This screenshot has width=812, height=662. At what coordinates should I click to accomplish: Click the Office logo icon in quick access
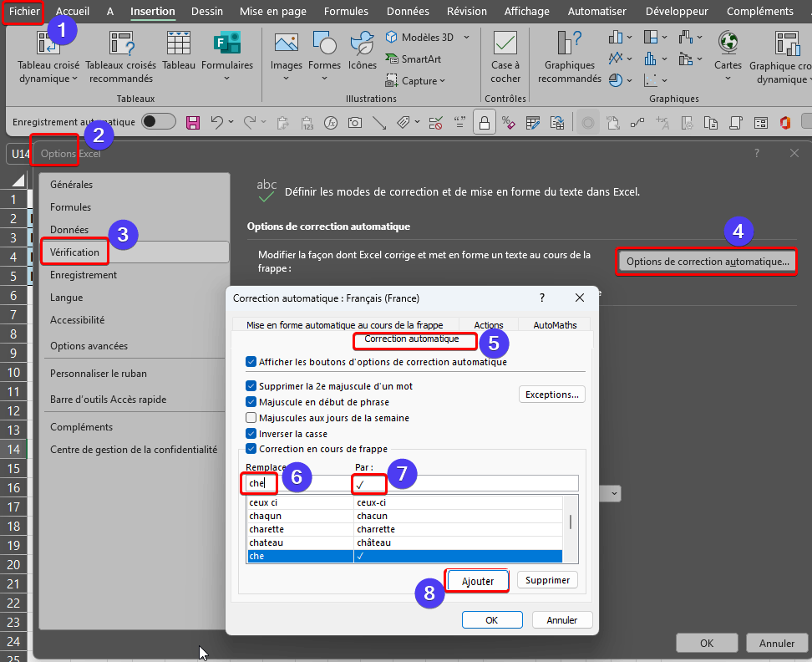pos(785,123)
